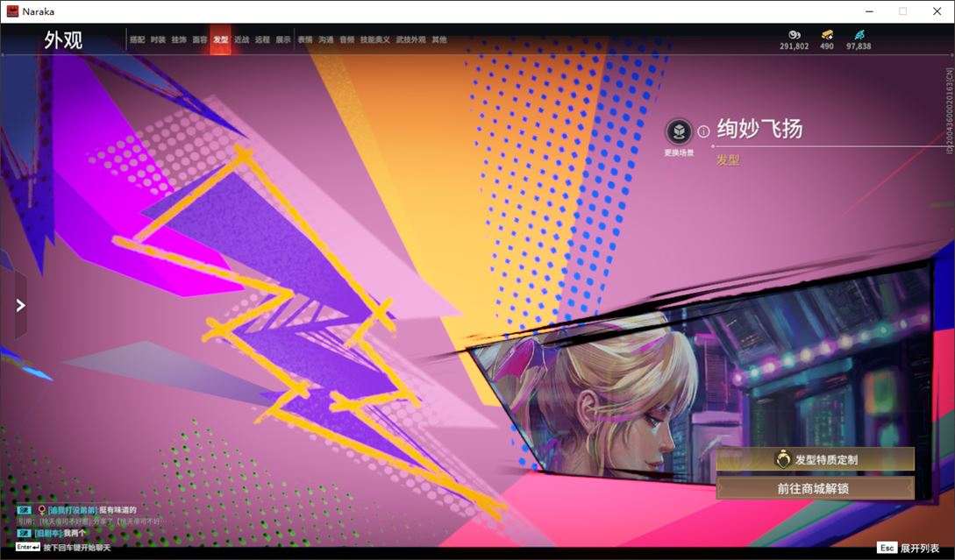Screen dimensions: 955x560
Task: Click the 291,802 coin balance
Action: pyautogui.click(x=795, y=46)
